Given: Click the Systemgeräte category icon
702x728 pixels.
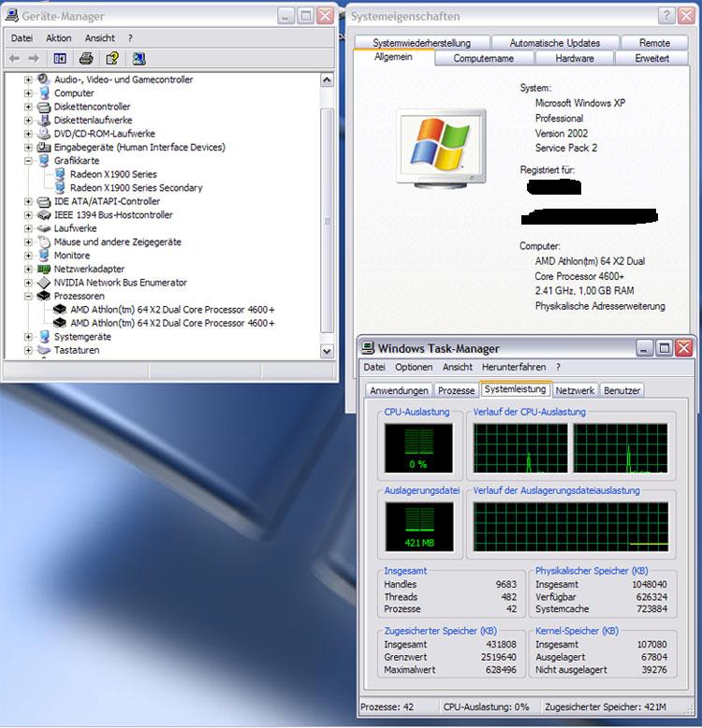Looking at the screenshot, I should click(44, 337).
